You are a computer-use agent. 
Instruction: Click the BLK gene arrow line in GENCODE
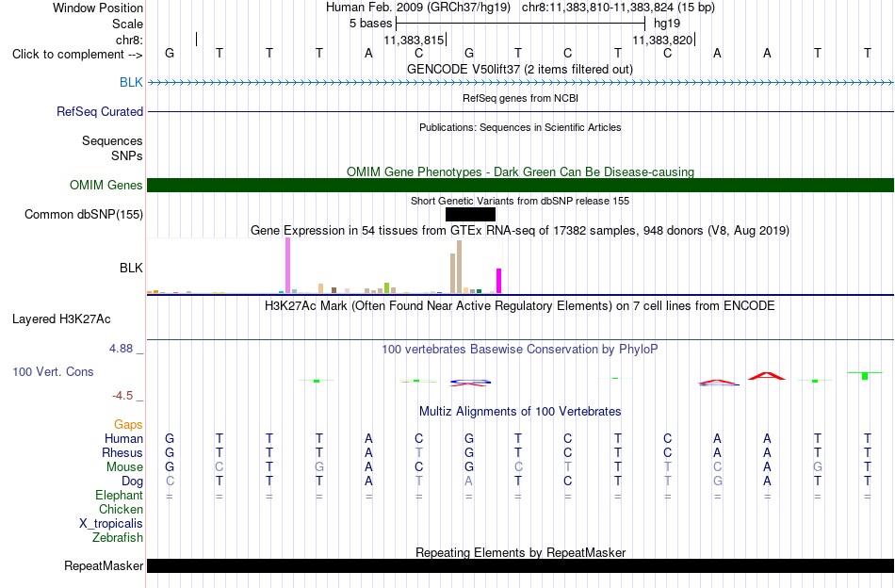(520, 83)
